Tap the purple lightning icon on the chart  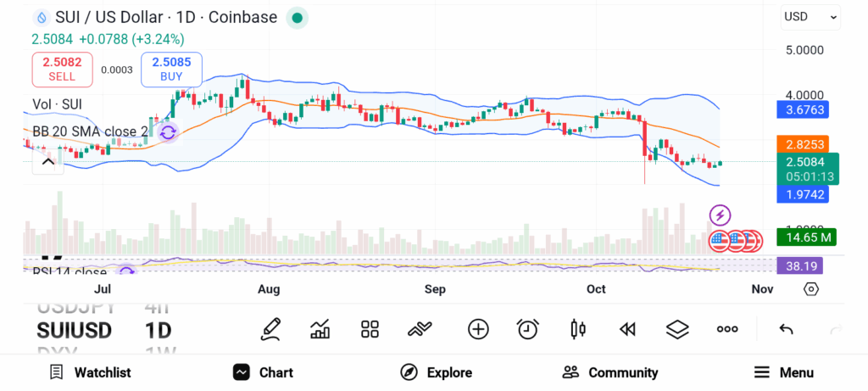pyautogui.click(x=720, y=215)
